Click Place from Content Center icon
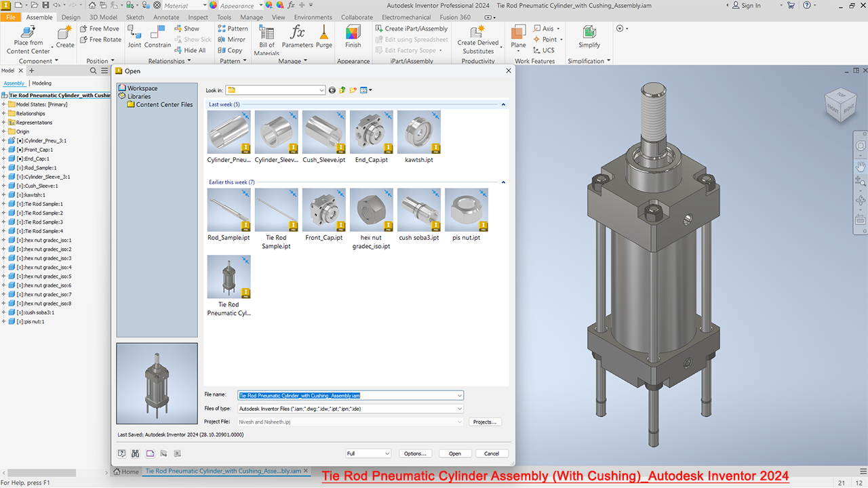The height and width of the screenshot is (488, 868). coord(28,33)
